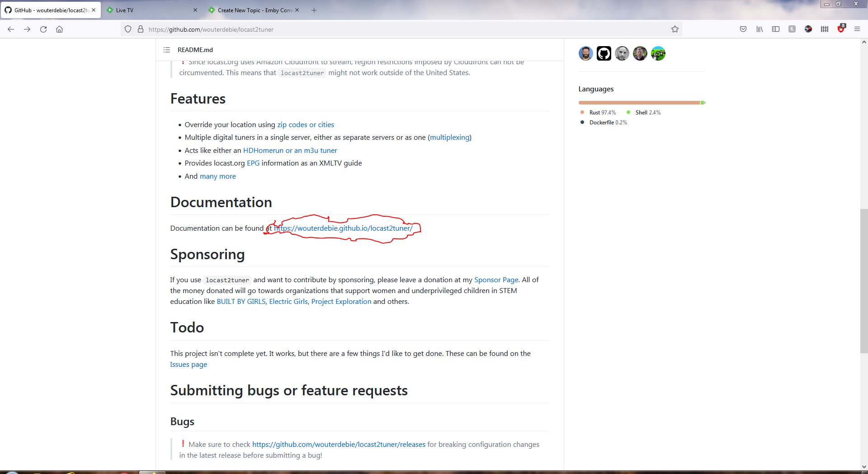Show site security padlock info
868x474 pixels.
click(140, 29)
